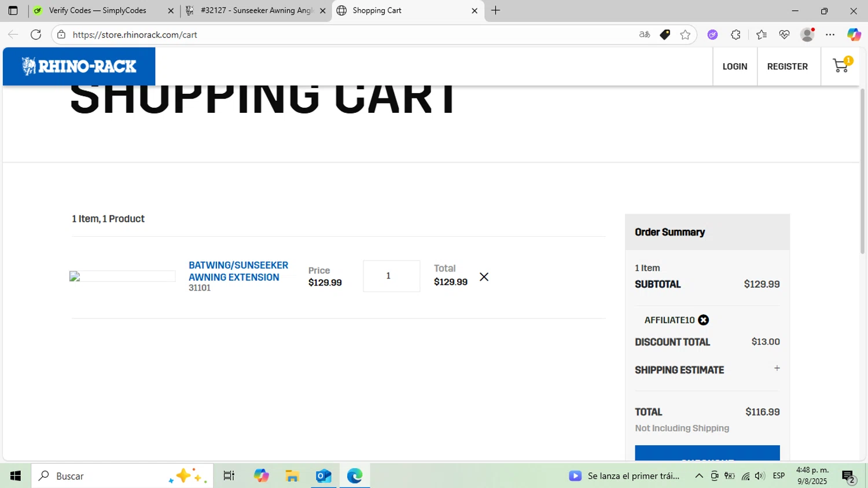The width and height of the screenshot is (868, 488).
Task: Click the Edge taskbar icon
Action: [x=355, y=476]
